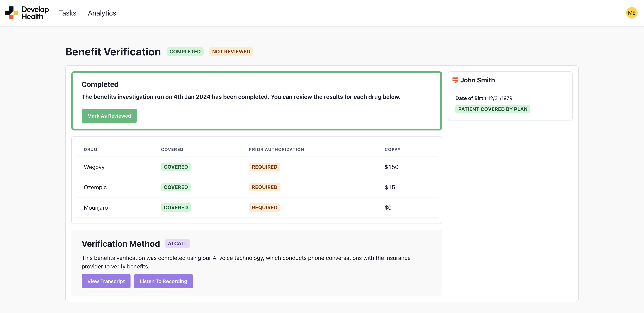This screenshot has width=644, height=313.
Task: Click the DRUG column header
Action: [91, 150]
